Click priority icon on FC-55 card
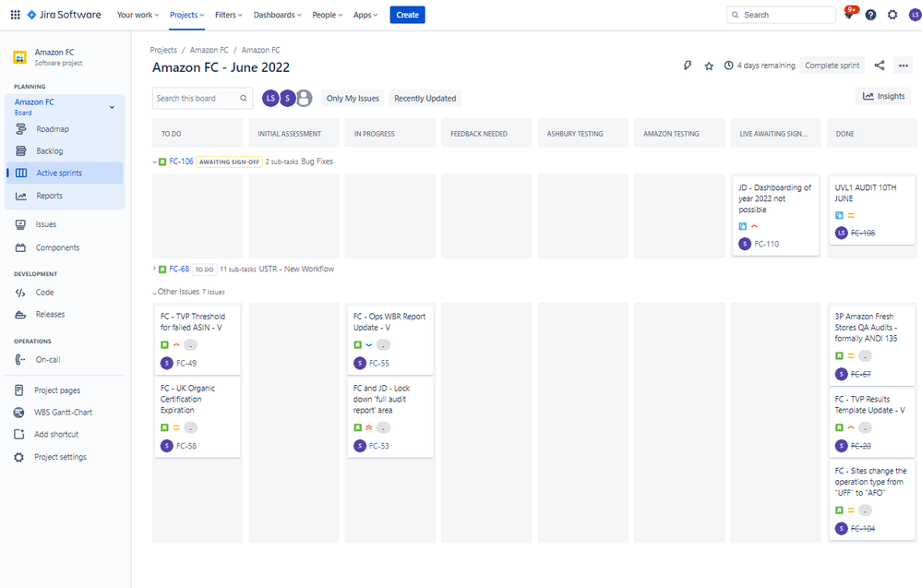This screenshot has height=588, width=922. click(368, 345)
